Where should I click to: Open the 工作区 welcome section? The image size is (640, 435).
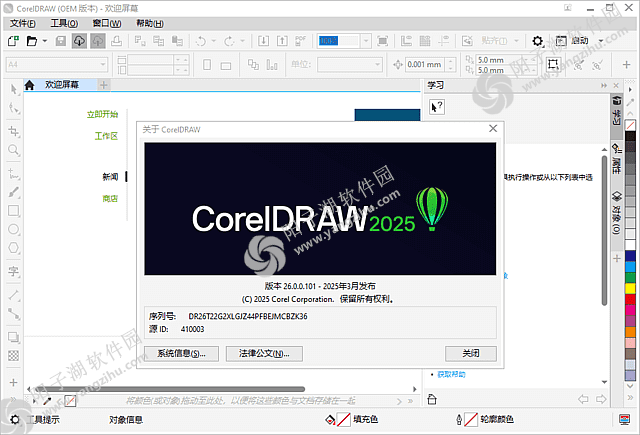point(106,136)
